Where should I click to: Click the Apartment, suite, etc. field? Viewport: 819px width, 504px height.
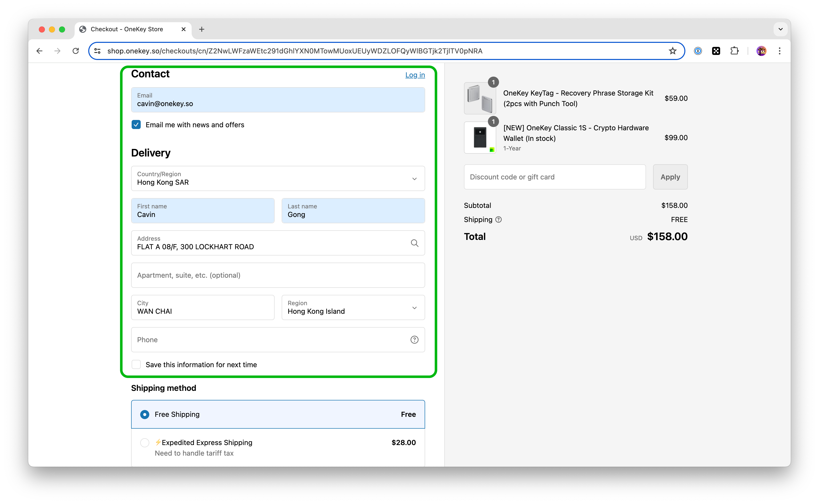coord(278,275)
